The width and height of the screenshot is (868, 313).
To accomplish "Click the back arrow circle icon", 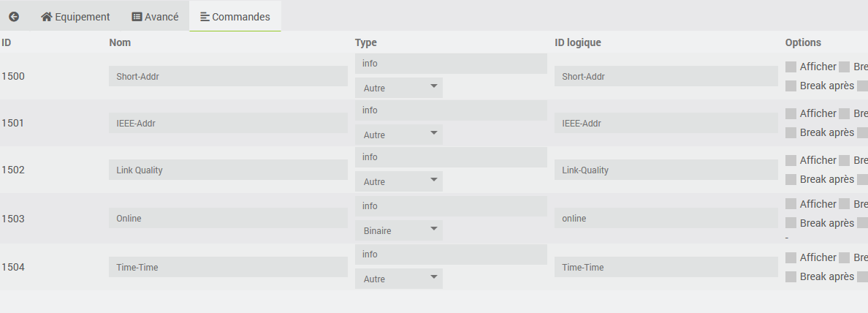I will tap(14, 17).
